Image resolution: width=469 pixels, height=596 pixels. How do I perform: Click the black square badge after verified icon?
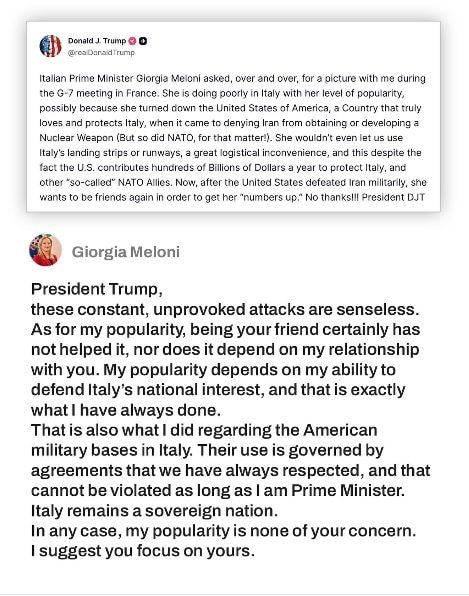click(143, 41)
